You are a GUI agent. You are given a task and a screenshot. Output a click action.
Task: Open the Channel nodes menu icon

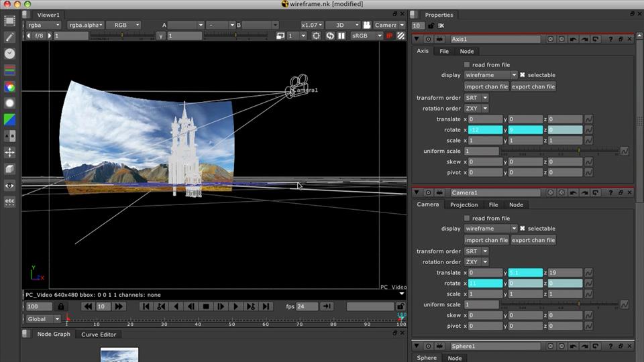pyautogui.click(x=9, y=70)
